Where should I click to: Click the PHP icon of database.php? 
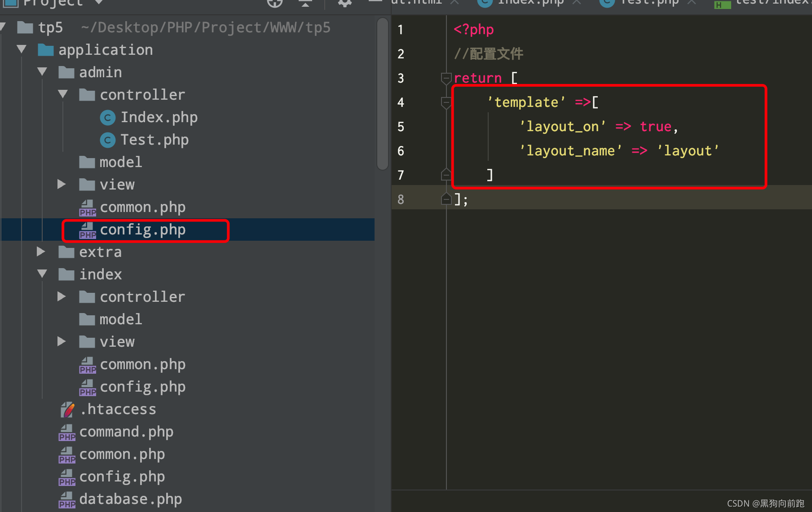pos(67,500)
